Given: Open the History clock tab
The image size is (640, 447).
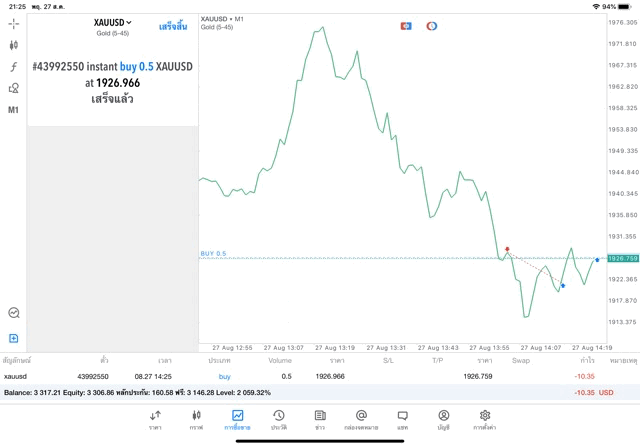Looking at the screenshot, I should click(x=279, y=419).
